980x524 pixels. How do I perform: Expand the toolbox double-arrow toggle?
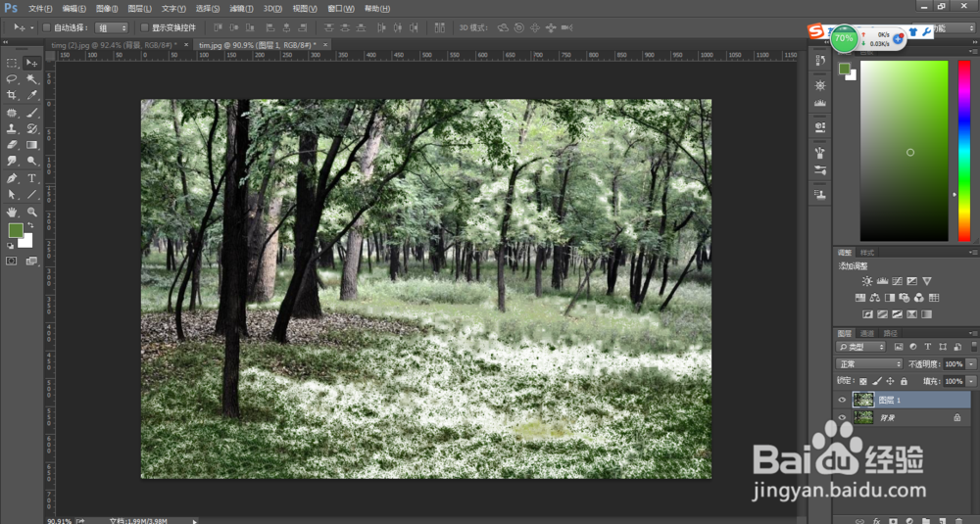6,42
